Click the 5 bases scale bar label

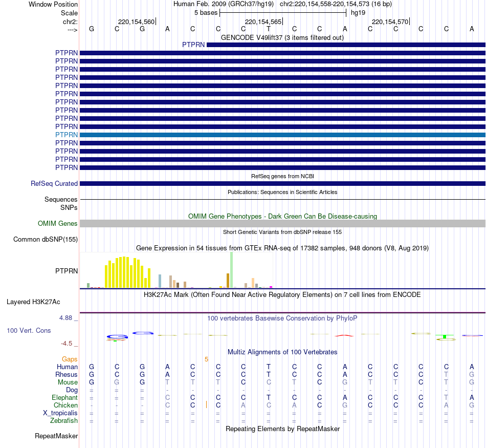click(206, 13)
